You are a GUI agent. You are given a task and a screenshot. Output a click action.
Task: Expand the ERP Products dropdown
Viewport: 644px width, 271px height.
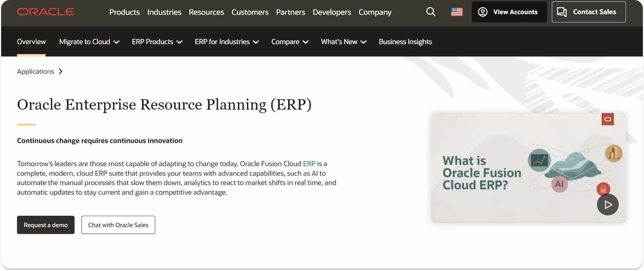click(x=157, y=42)
